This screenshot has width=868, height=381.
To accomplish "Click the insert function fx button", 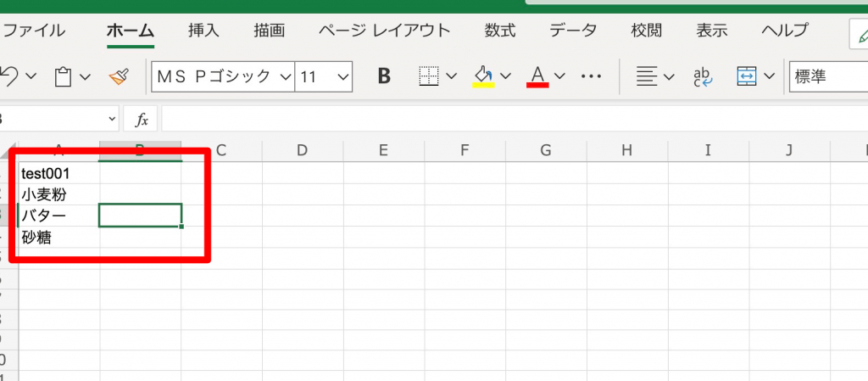I will pos(142,119).
